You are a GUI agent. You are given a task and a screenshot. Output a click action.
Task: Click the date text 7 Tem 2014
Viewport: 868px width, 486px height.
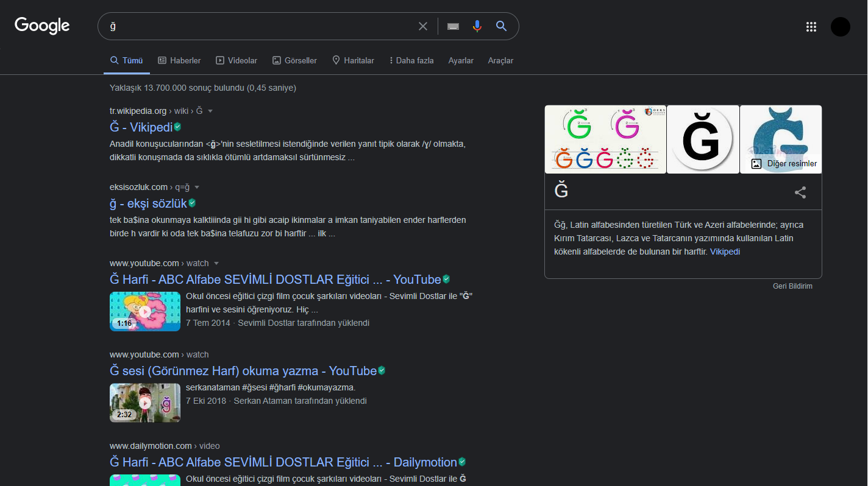(208, 323)
